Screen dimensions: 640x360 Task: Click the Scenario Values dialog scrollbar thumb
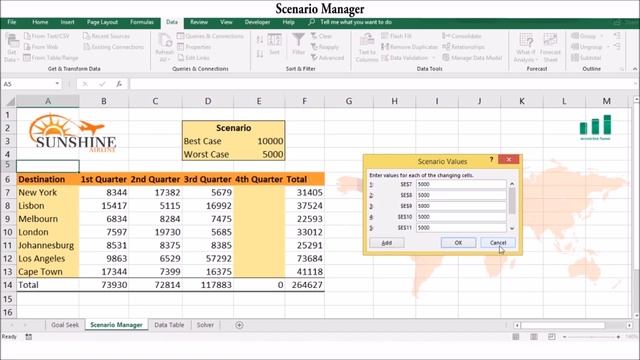512,201
